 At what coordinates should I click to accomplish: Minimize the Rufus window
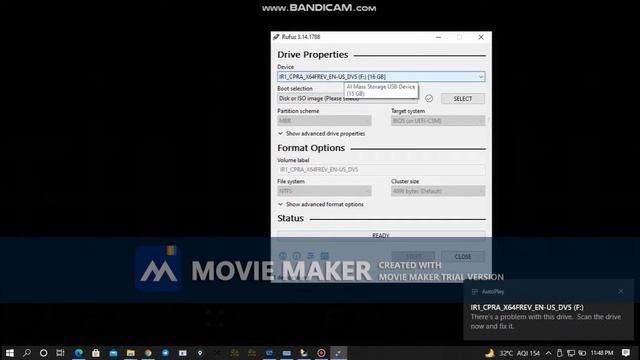coord(438,37)
